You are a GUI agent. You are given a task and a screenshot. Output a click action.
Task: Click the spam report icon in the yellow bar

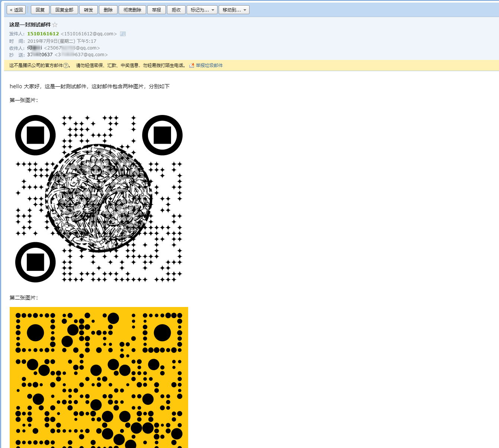[192, 65]
